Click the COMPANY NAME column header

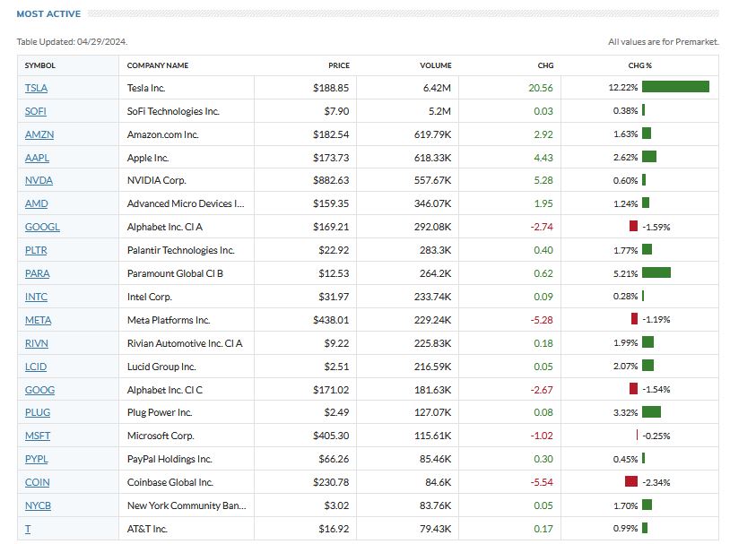pyautogui.click(x=158, y=65)
